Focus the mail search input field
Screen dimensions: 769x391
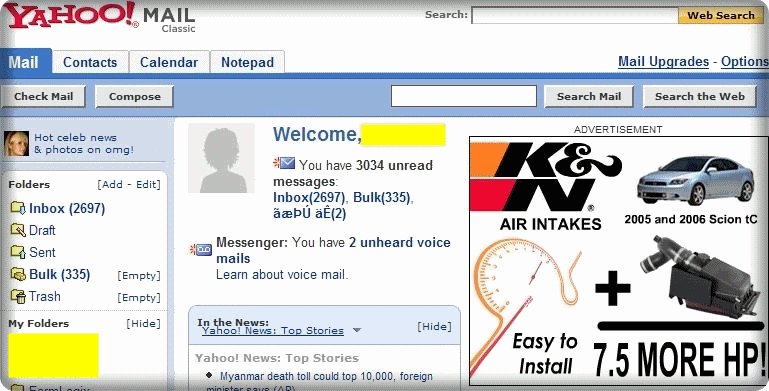(x=463, y=96)
